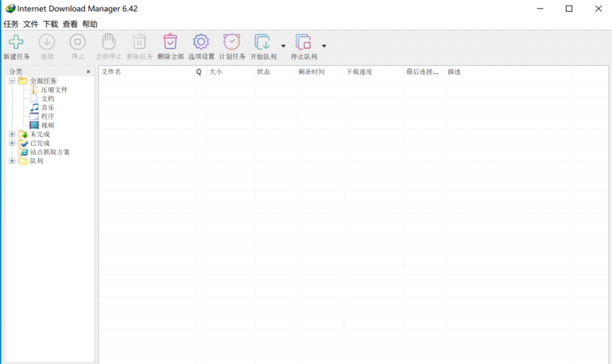Image resolution: width=612 pixels, height=364 pixels.
Task: Click the 删除全部 trash icon
Action: 170,42
